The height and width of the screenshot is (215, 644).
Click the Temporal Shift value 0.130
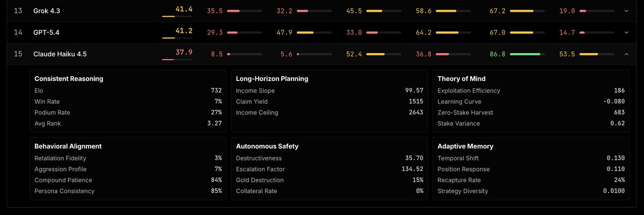(x=616, y=158)
